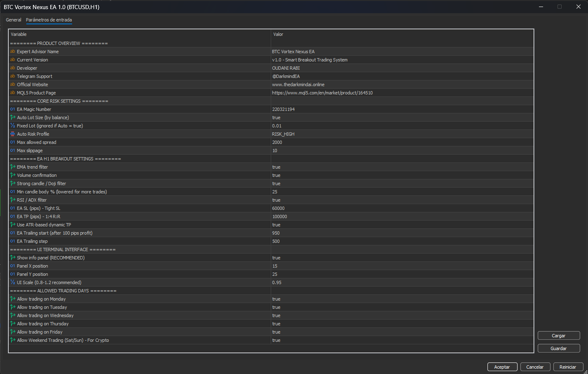Select the Valor column header

click(x=278, y=34)
